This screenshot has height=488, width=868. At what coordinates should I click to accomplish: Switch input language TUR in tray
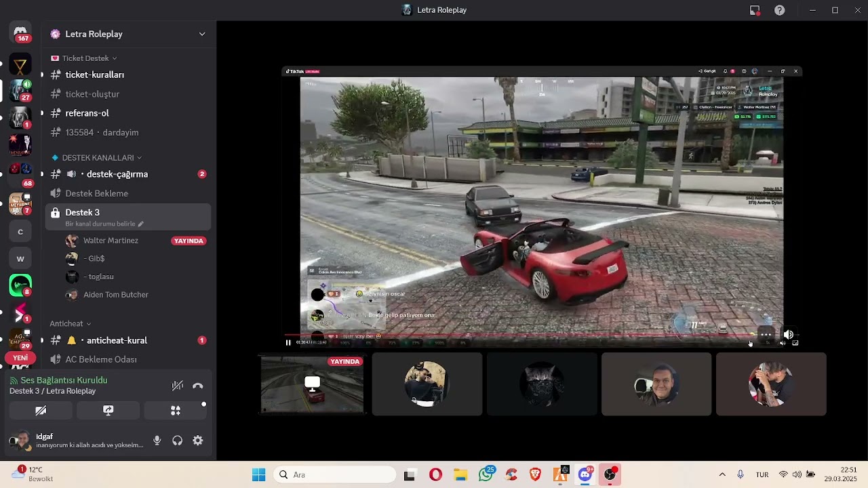click(x=762, y=474)
